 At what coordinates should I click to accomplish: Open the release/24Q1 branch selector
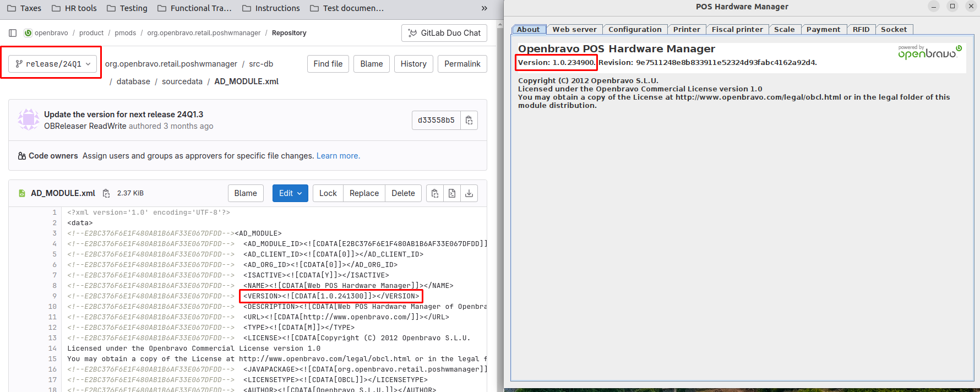point(53,64)
